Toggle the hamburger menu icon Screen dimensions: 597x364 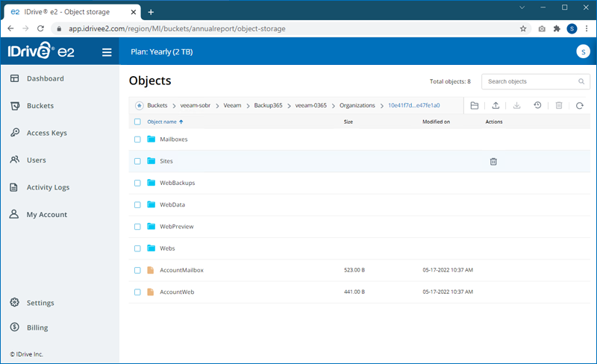(107, 52)
